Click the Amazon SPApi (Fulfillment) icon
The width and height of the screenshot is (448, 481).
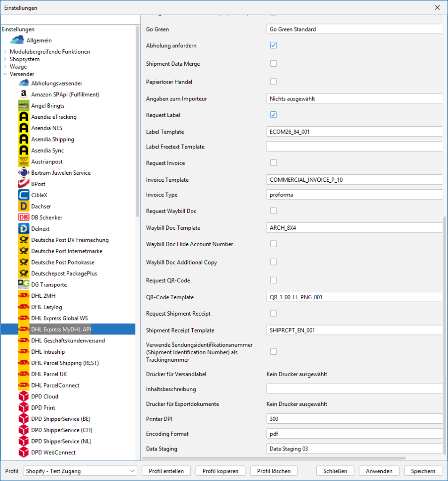[x=24, y=94]
